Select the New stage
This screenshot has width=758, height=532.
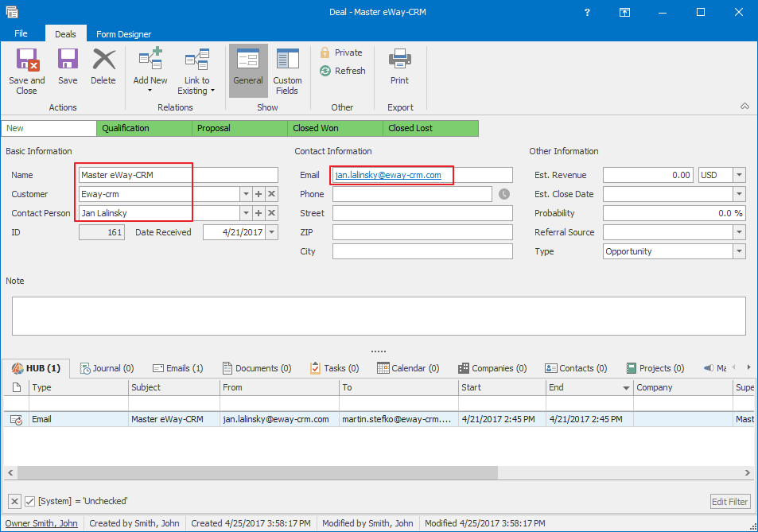[49, 128]
